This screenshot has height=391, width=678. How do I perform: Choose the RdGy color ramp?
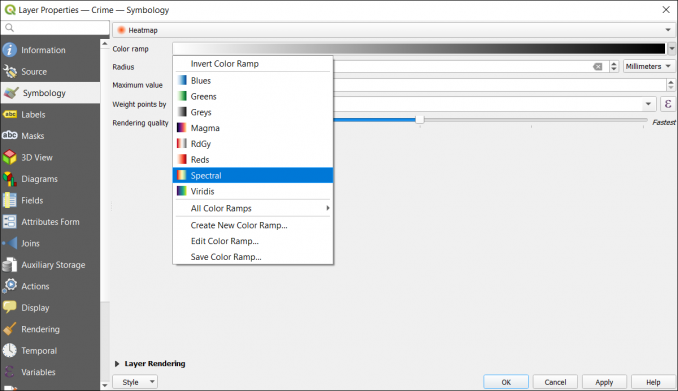coord(253,144)
